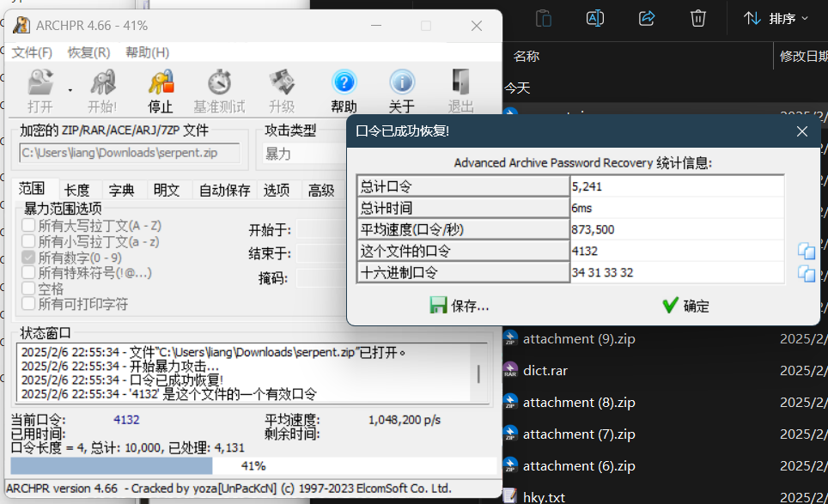
Task: Click the 6ms total time value
Action: [x=677, y=208]
